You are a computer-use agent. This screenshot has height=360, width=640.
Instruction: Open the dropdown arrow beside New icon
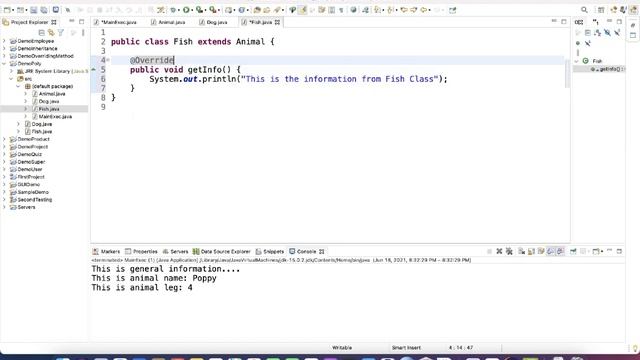click(13, 10)
